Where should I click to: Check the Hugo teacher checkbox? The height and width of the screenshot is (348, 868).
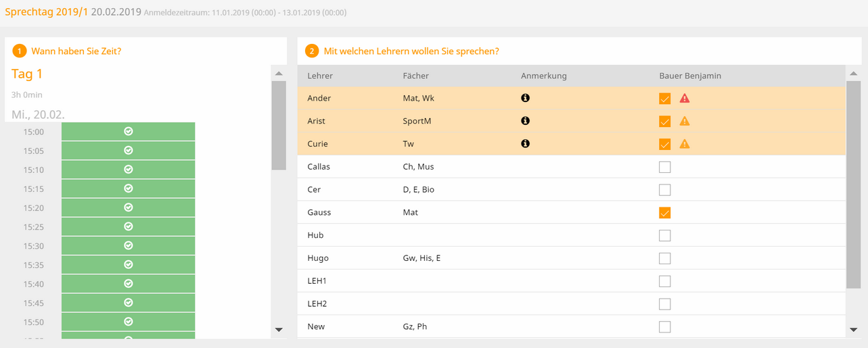(x=665, y=258)
